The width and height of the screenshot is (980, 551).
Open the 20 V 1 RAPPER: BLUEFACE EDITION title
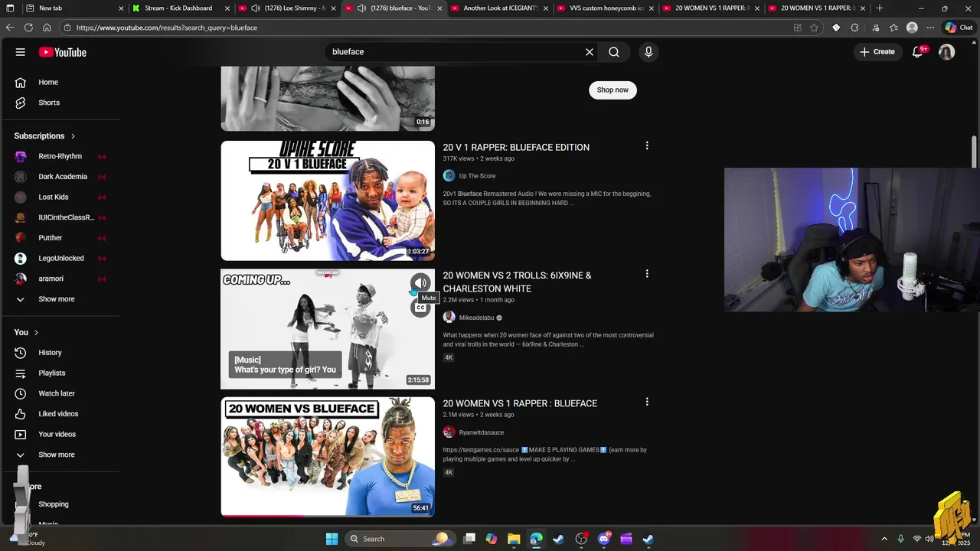(516, 148)
